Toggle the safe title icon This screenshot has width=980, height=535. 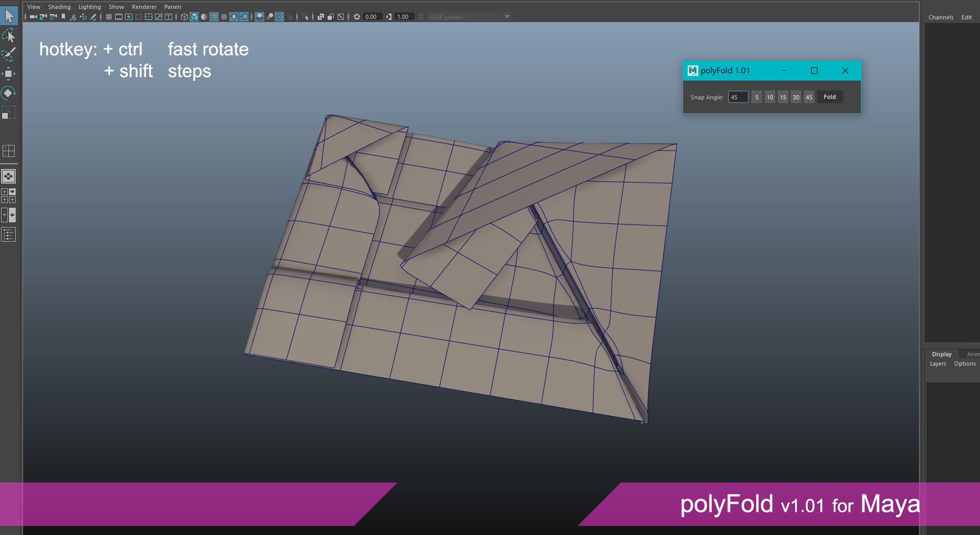(168, 17)
